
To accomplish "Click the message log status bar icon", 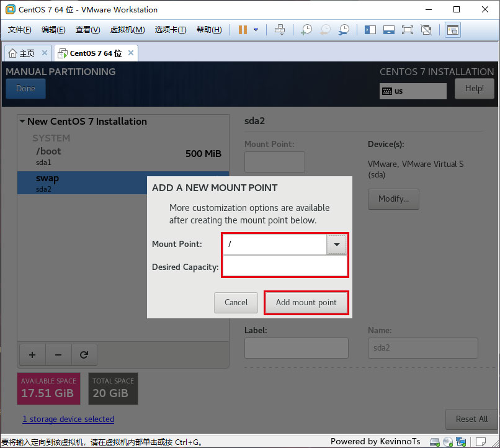I will 480,442.
